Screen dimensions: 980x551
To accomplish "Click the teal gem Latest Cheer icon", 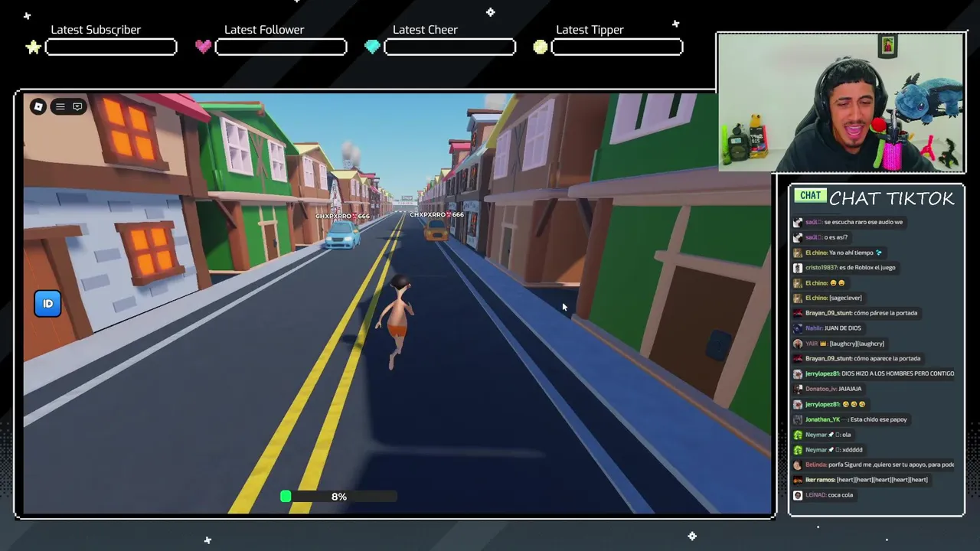I will 372,47.
